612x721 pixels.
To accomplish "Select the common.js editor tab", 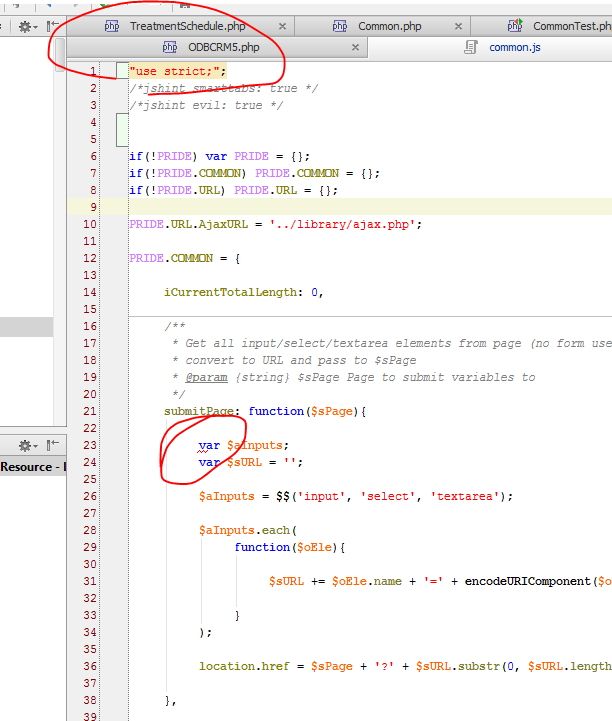I will pyautogui.click(x=515, y=47).
